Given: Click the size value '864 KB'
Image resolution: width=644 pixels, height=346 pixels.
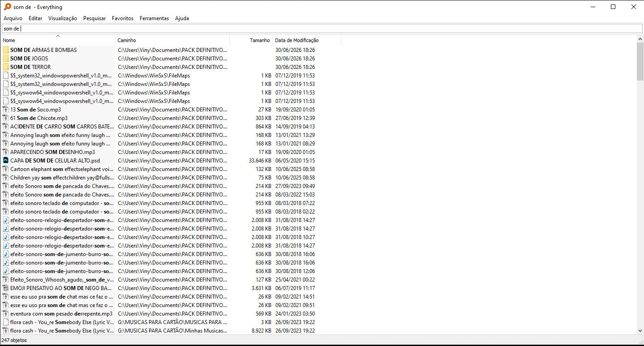Looking at the screenshot, I should click(x=263, y=127).
